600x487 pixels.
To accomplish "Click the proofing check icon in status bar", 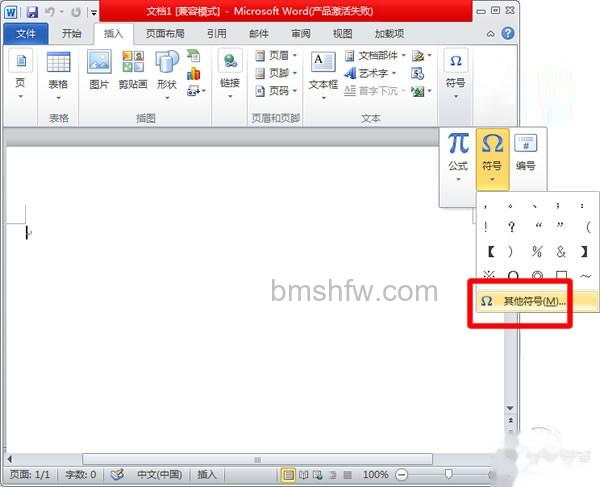I will (x=117, y=475).
